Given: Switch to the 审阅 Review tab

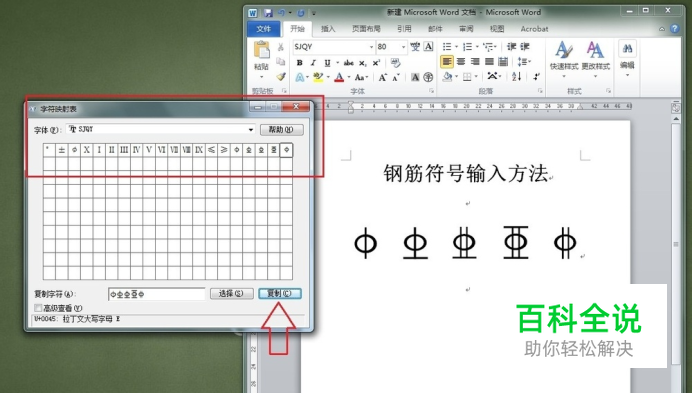Looking at the screenshot, I should tap(466, 29).
